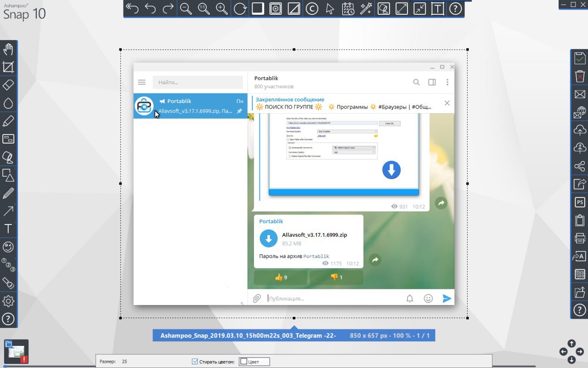Screen dimensions: 588x368
Task: Export capture to another application
Action: tap(580, 184)
